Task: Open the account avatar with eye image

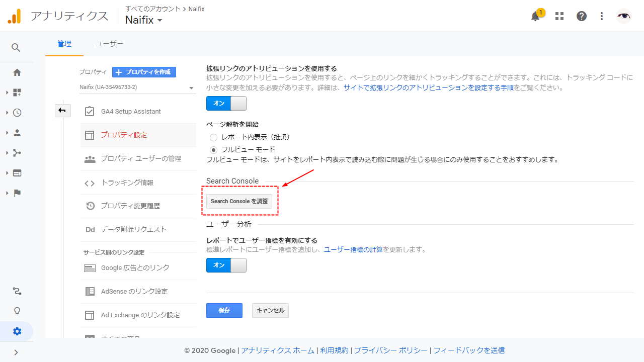Action: click(624, 16)
